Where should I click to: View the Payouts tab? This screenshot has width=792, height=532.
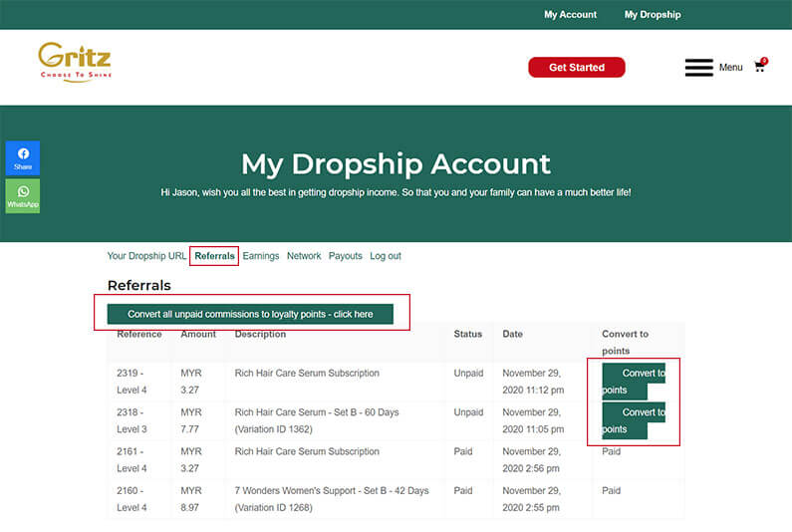345,256
